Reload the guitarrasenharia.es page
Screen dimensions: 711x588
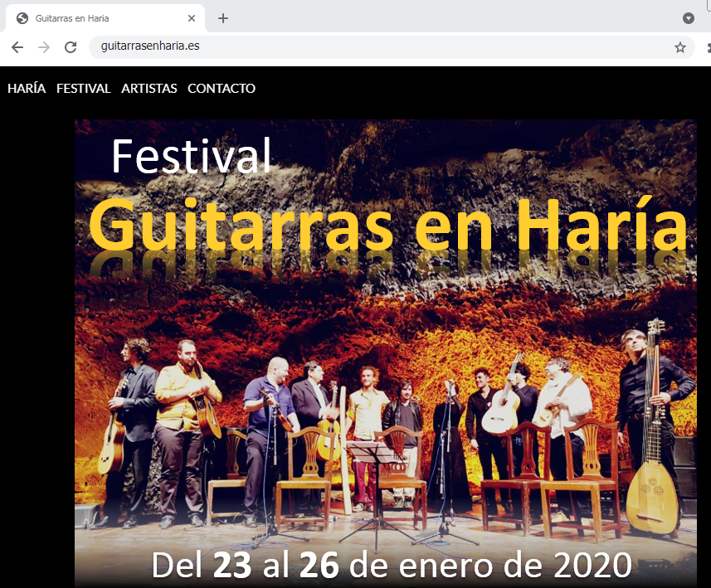(x=71, y=47)
